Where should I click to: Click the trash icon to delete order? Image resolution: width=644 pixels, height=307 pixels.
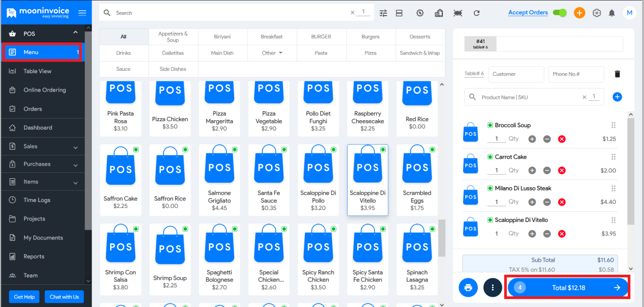tap(617, 74)
